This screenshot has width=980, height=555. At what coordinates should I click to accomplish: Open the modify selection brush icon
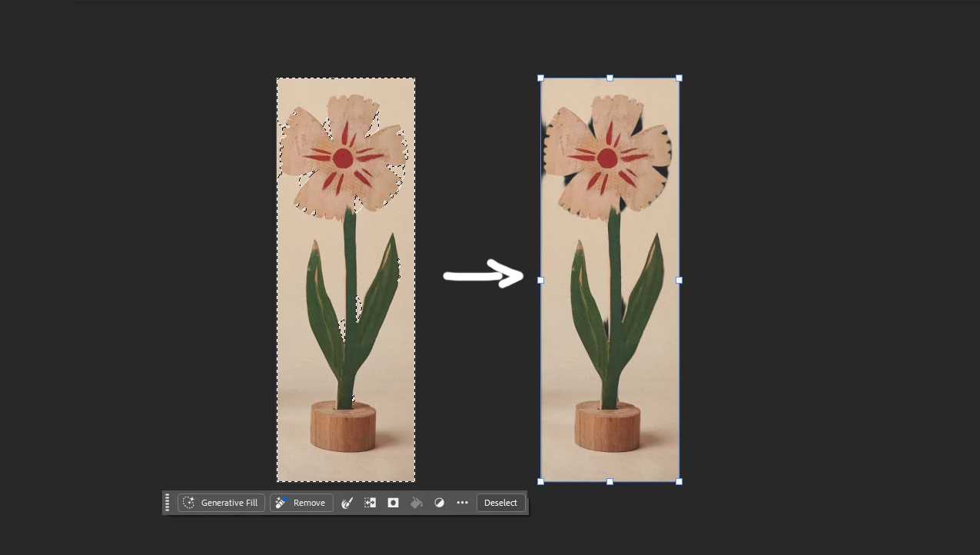pyautogui.click(x=347, y=503)
